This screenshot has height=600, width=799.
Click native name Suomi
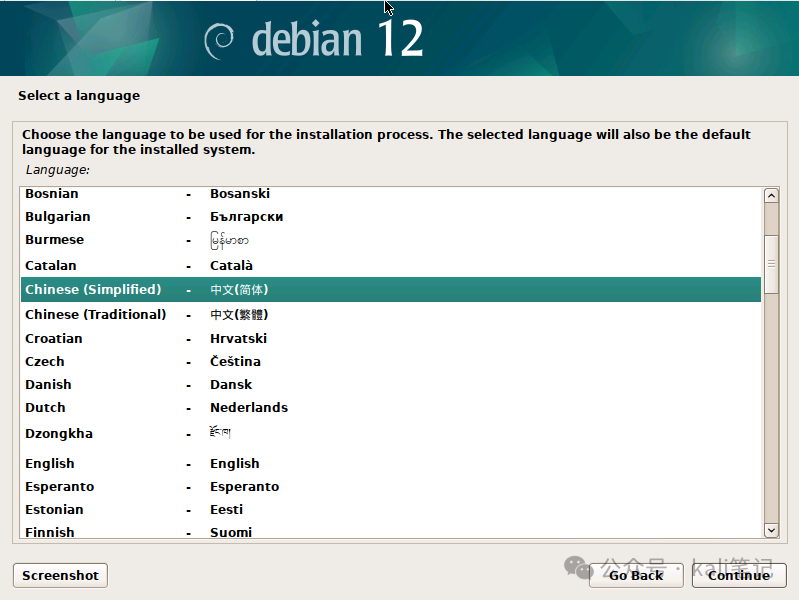point(231,532)
